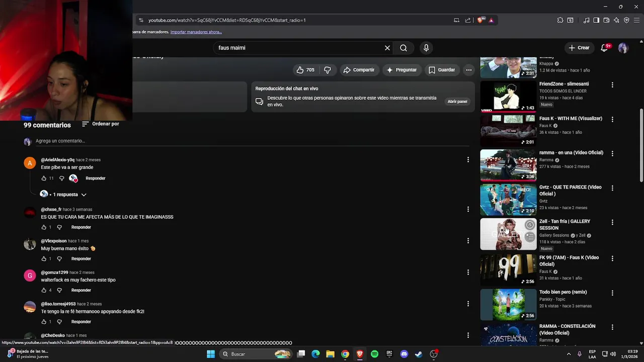Open the video more-actions menu beside Guardar

469,70
